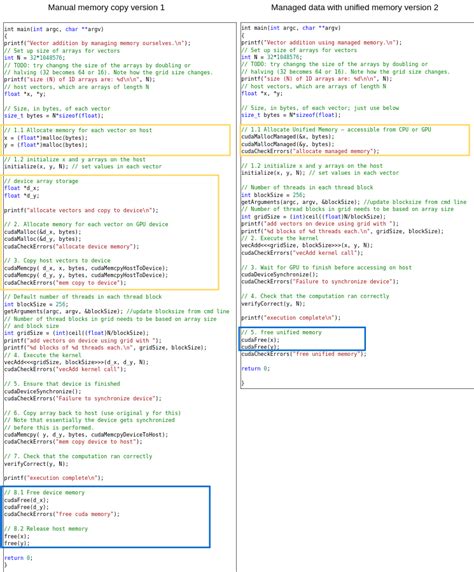Click printf "allocate vectors and copy to device"
The height and width of the screenshot is (572, 474).
81,210
